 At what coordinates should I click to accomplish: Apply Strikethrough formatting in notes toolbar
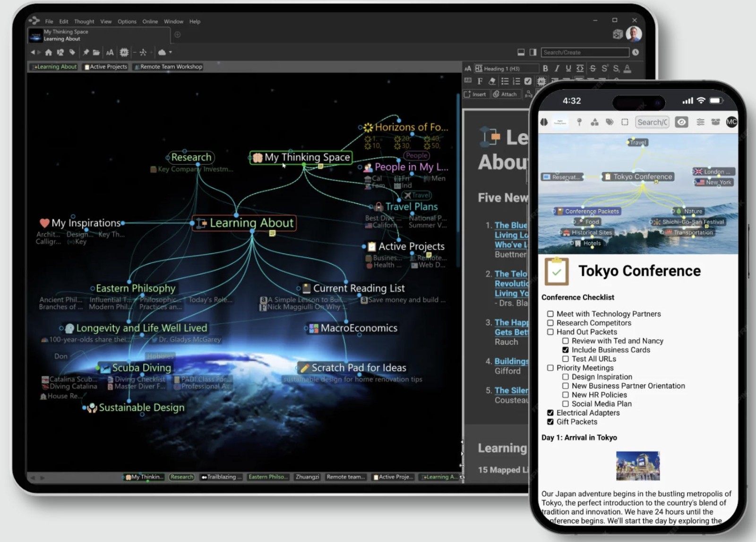(x=593, y=68)
